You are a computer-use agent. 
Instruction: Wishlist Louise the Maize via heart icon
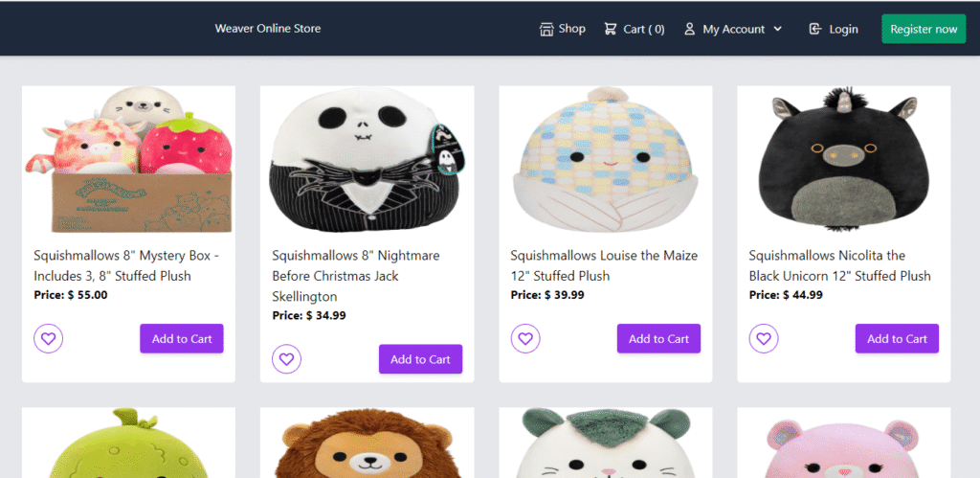coord(525,338)
